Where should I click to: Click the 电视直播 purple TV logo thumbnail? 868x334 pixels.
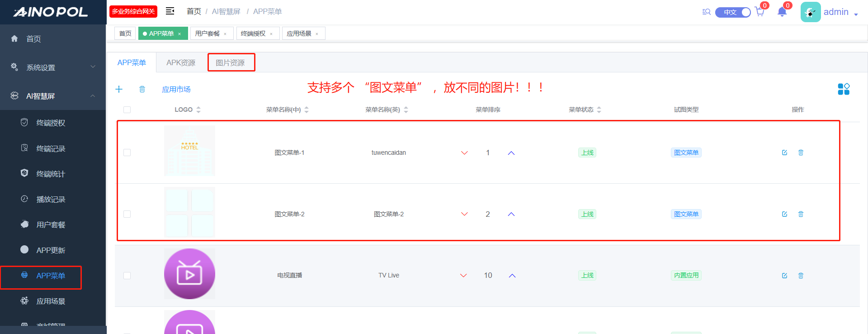click(x=189, y=274)
